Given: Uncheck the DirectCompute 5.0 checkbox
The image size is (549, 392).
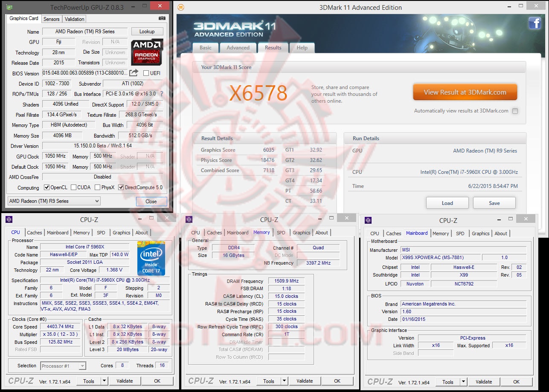Looking at the screenshot, I should coord(121,187).
